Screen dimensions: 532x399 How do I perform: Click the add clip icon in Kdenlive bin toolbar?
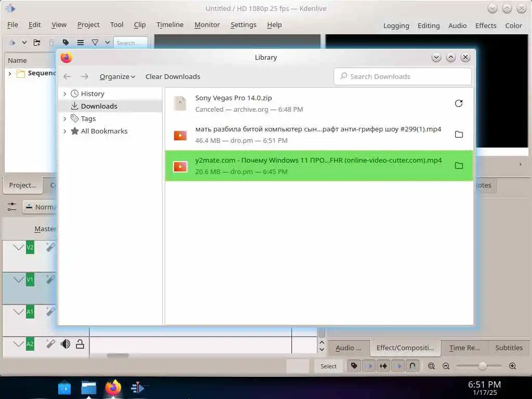click(x=12, y=43)
